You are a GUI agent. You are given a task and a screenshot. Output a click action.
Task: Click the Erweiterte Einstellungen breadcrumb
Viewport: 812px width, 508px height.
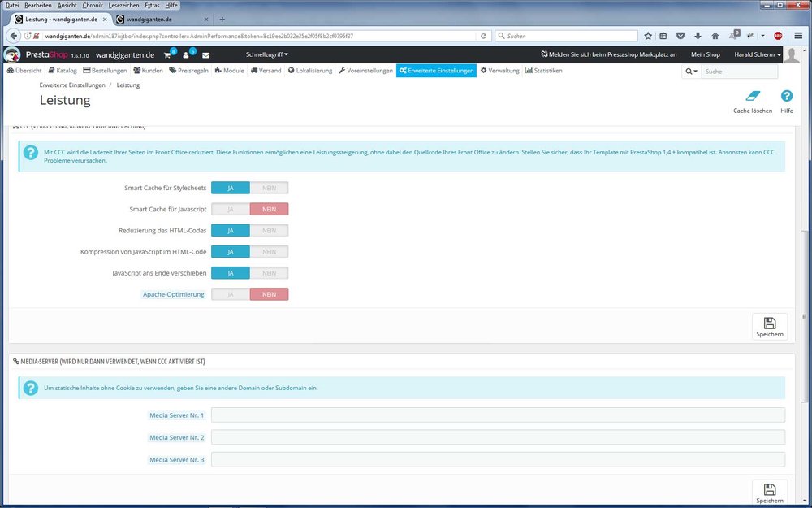coord(72,85)
